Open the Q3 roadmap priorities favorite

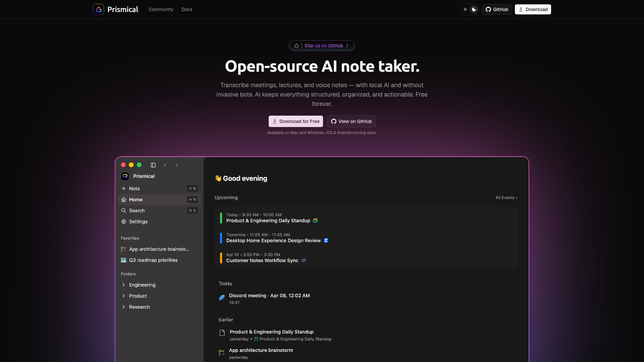tap(159, 260)
